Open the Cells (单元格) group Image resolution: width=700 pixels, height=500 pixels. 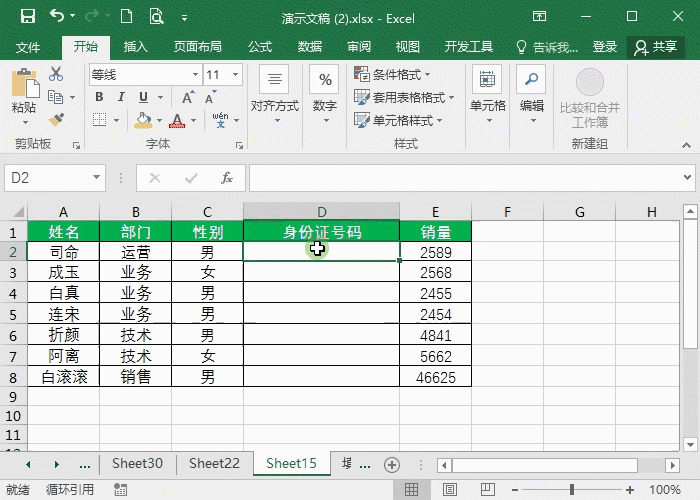pyautogui.click(x=488, y=96)
